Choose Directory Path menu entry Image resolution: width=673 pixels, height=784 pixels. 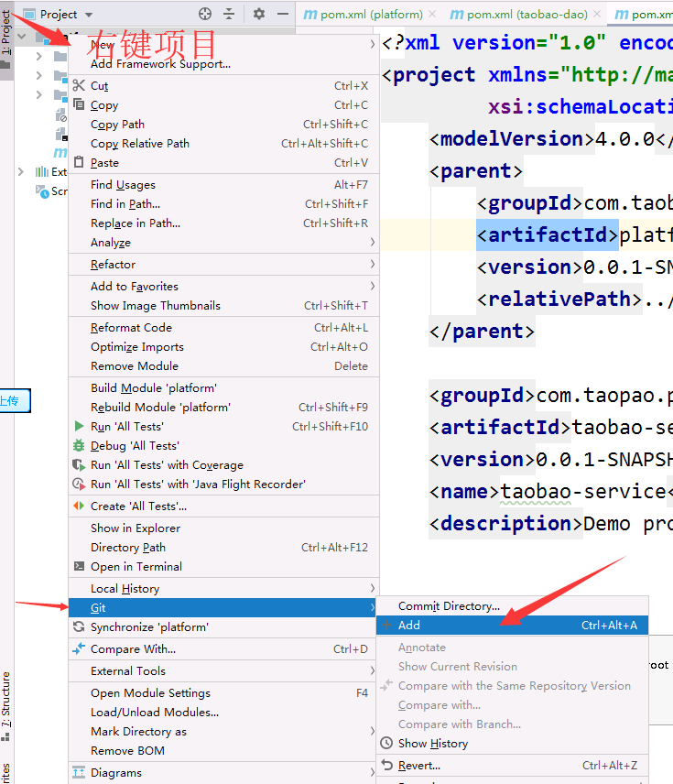coord(223,547)
